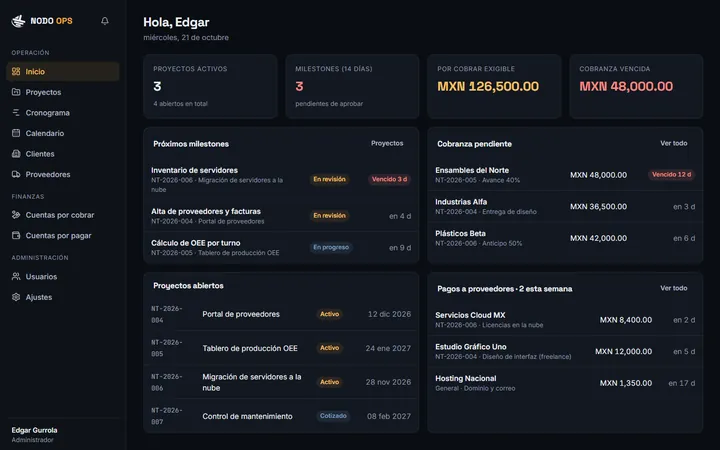This screenshot has width=720, height=450.
Task: Open Migración de servidores a la nube project
Action: [281, 382]
